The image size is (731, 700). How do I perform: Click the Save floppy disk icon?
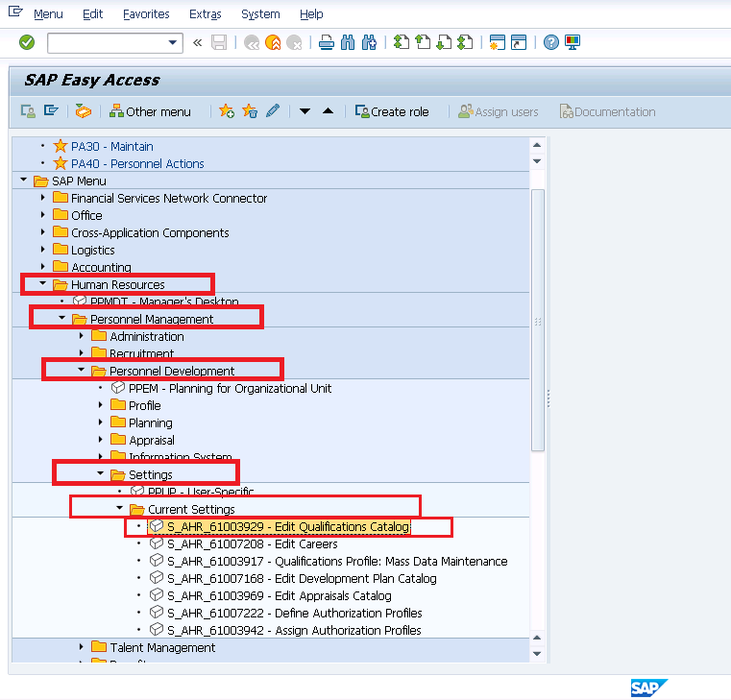click(219, 42)
